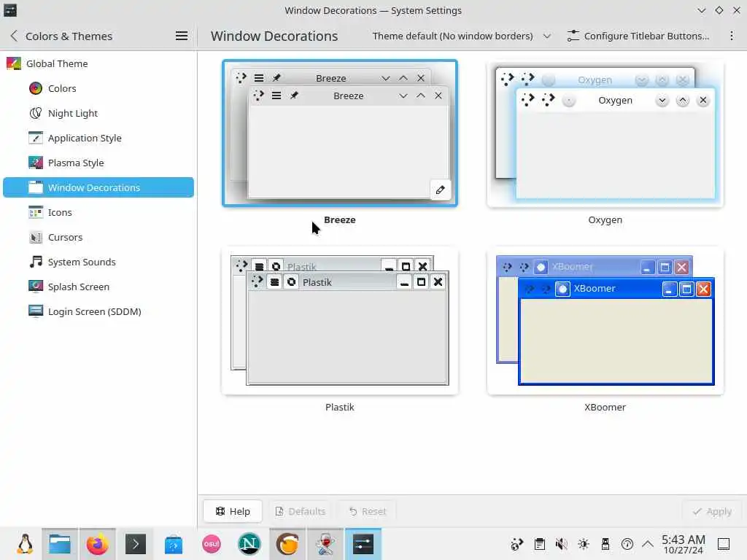The height and width of the screenshot is (560, 747).
Task: Select the Breeze decoration thumbnail
Action: (x=340, y=133)
